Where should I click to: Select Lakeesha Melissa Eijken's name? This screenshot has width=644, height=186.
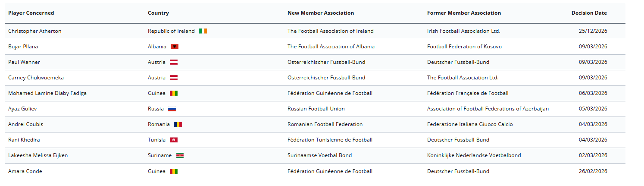click(38, 155)
